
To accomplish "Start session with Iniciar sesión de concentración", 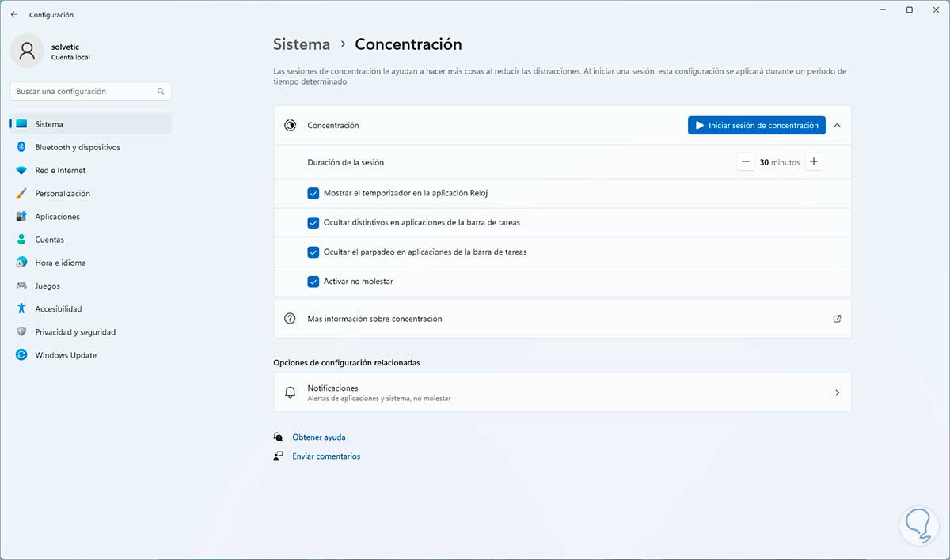I will (756, 125).
